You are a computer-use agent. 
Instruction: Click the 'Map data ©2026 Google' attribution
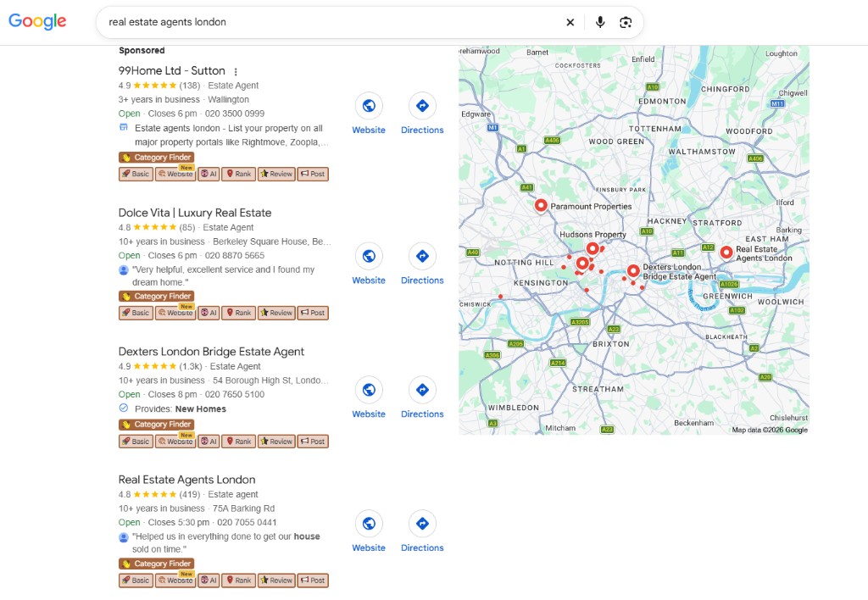coord(770,430)
